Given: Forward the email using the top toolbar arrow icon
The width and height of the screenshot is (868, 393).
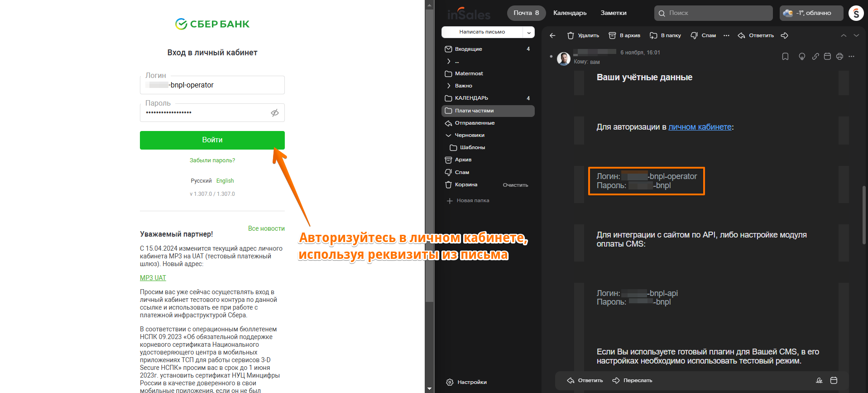Looking at the screenshot, I should [x=785, y=35].
